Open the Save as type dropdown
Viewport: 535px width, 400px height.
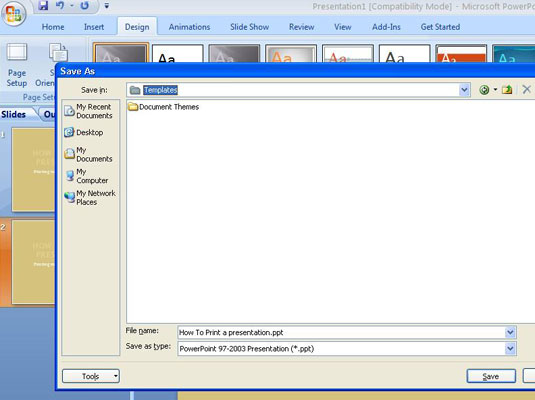click(510, 348)
